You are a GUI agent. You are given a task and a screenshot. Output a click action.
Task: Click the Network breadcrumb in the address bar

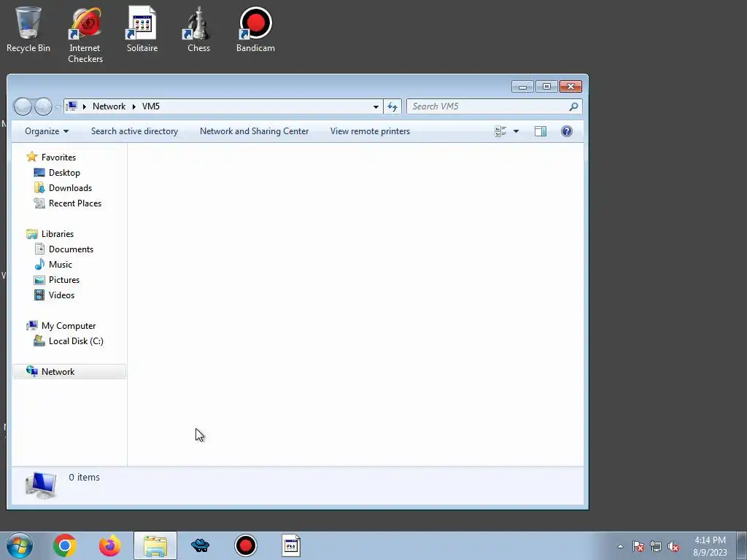109,106
